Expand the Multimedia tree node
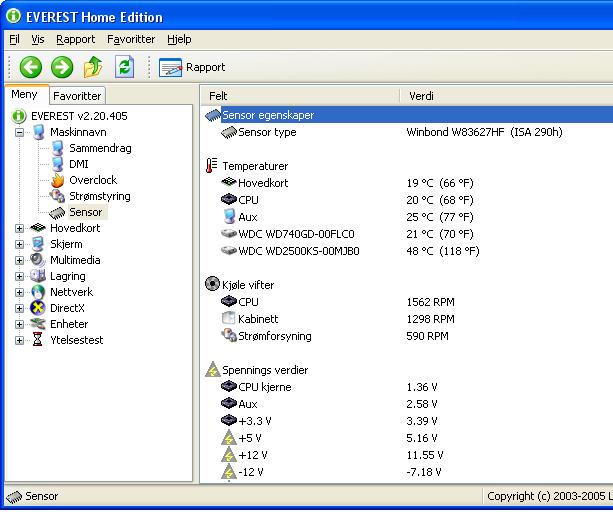 pos(19,260)
